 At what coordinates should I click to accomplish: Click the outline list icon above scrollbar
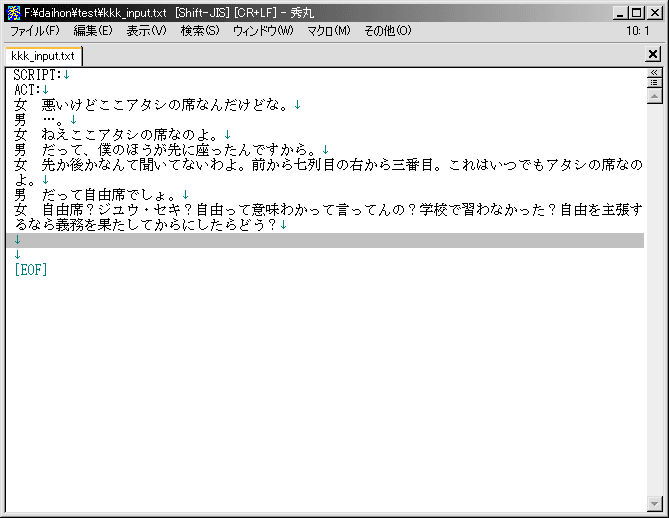[654, 82]
